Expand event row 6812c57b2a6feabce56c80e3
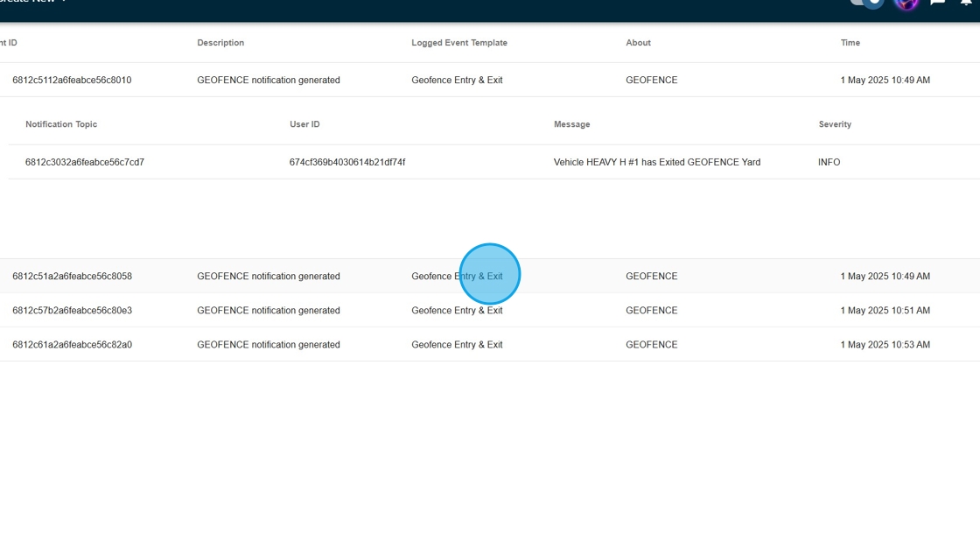This screenshot has width=980, height=548. tap(72, 310)
